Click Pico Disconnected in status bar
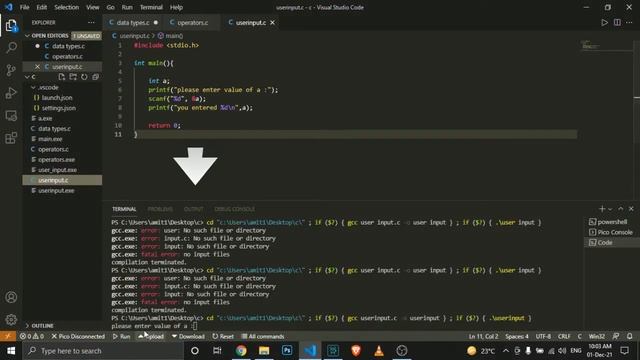This screenshot has height=360, width=640. click(78, 336)
